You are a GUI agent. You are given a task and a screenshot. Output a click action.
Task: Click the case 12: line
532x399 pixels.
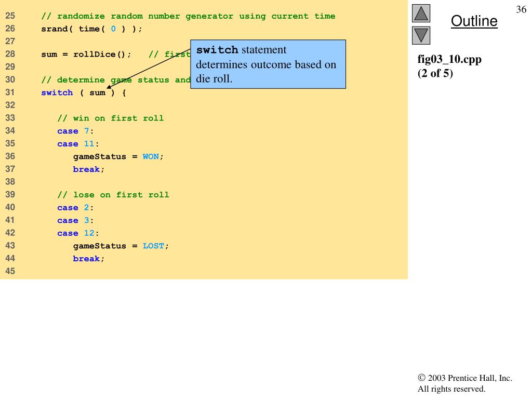click(78, 233)
